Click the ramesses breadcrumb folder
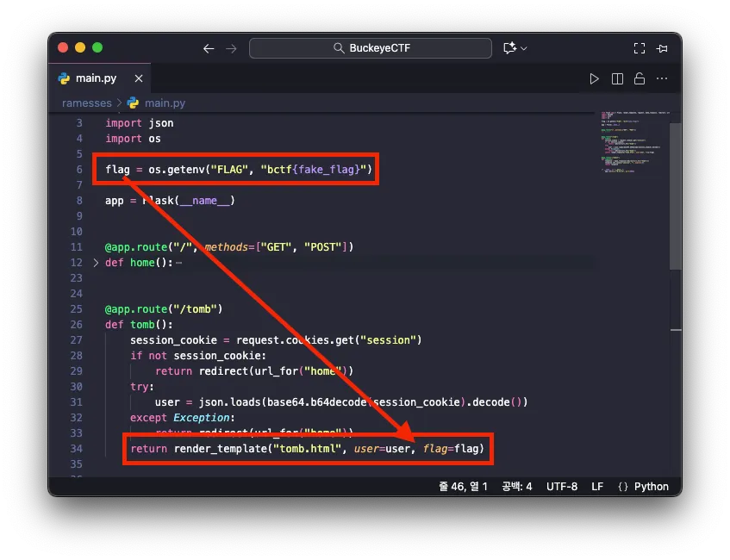Image resolution: width=730 pixels, height=560 pixels. [87, 103]
